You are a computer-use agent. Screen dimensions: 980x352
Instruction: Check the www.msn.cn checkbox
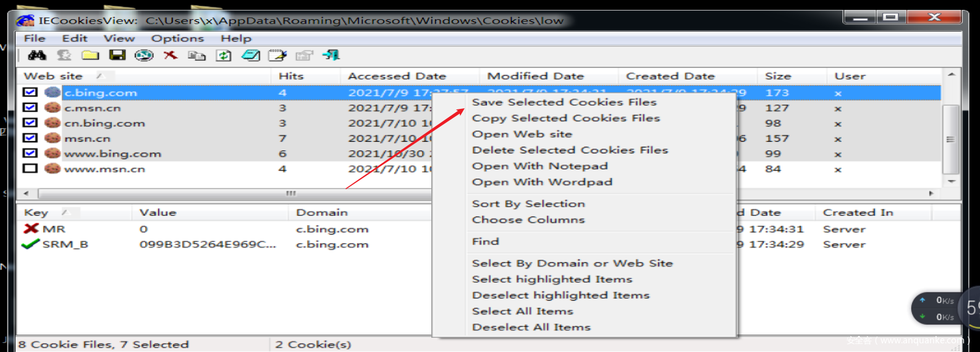(30, 168)
